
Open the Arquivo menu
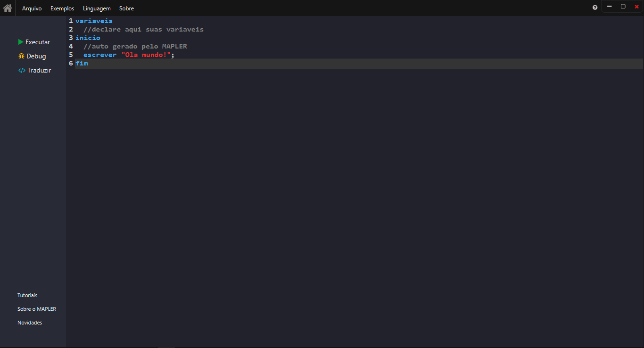pyautogui.click(x=32, y=8)
